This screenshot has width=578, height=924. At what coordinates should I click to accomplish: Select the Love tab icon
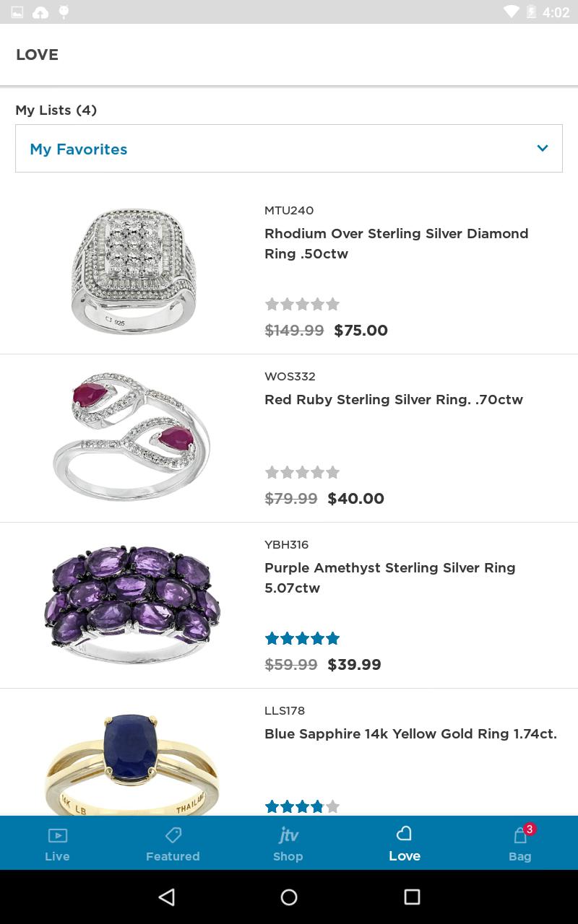click(404, 834)
